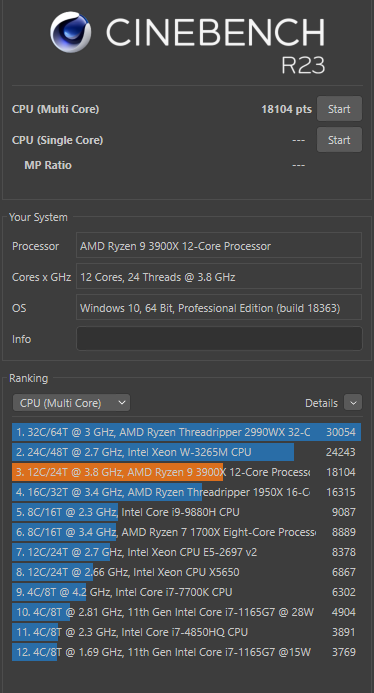Screen dimensions: 374x693
Task: Click the Cores x GHz field
Action: tap(219, 277)
